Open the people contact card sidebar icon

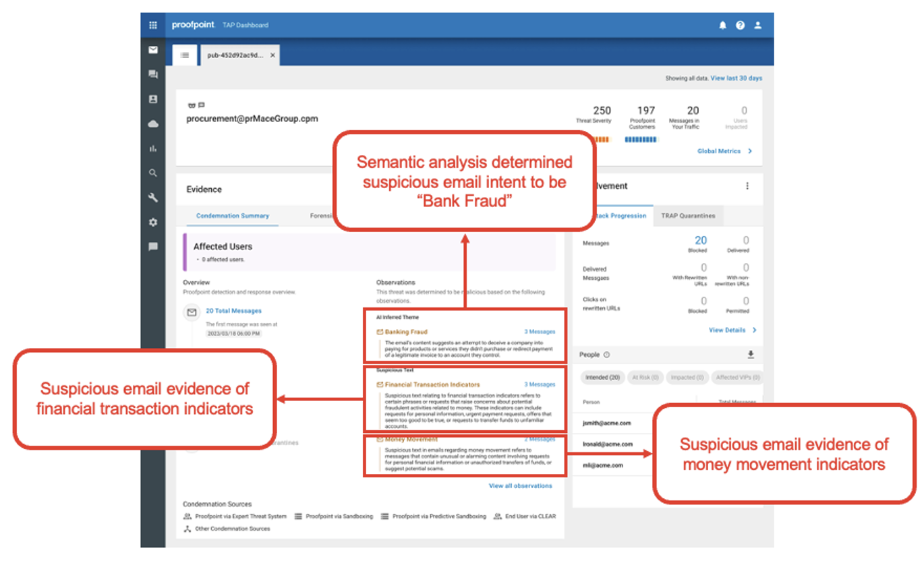click(153, 99)
